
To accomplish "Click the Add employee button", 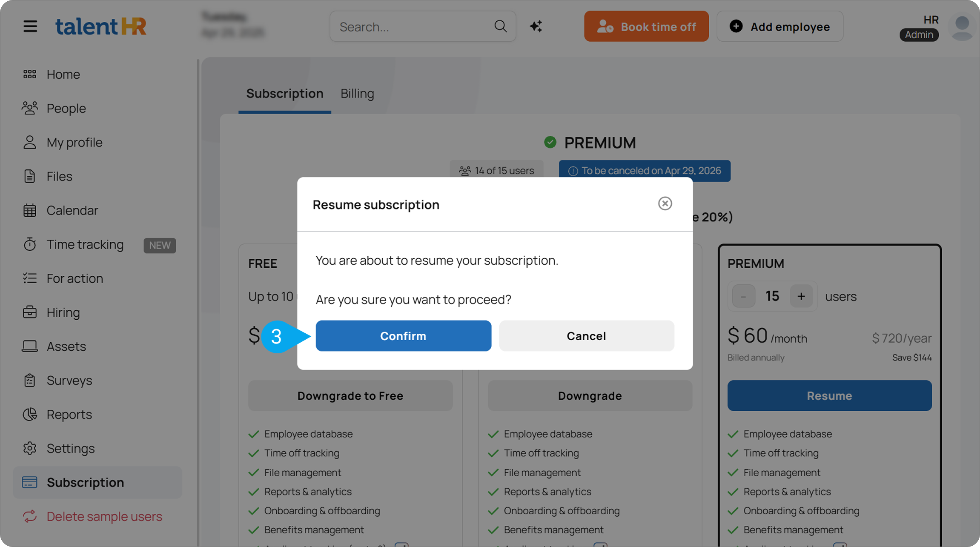I will tap(780, 26).
